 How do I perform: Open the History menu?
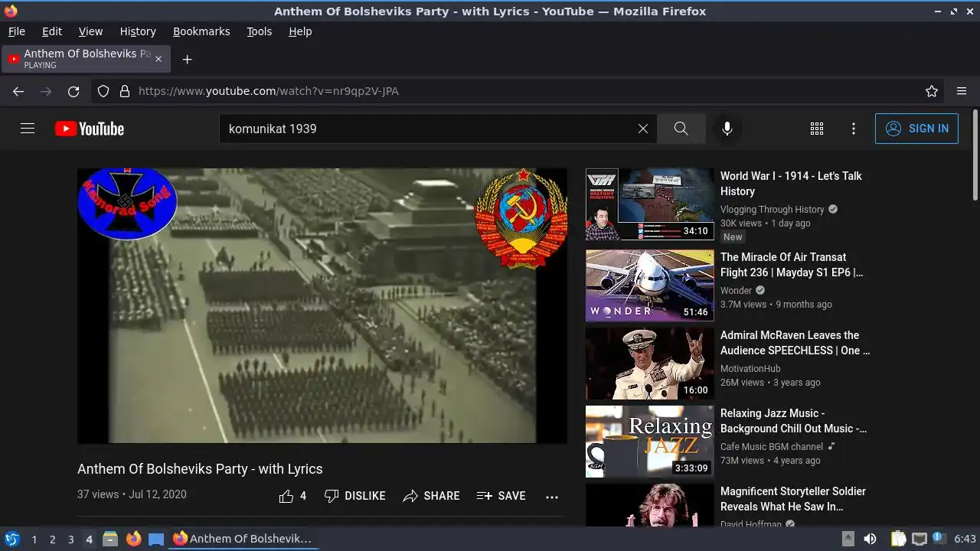(138, 31)
